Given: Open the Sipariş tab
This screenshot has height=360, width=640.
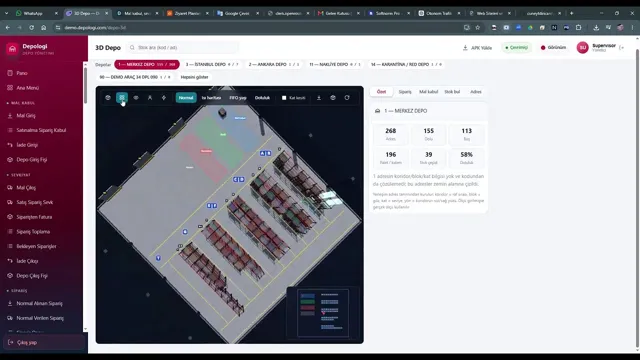Looking at the screenshot, I should (x=405, y=92).
